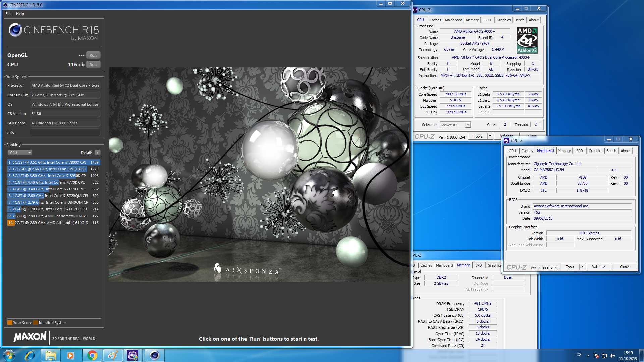The height and width of the screenshot is (362, 644).
Task: Switch to CPU-Z taskbar icon
Action: pos(132,355)
